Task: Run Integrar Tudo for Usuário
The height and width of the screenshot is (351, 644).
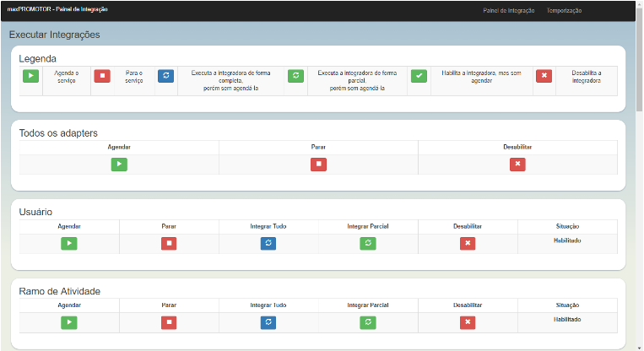Action: coord(268,244)
